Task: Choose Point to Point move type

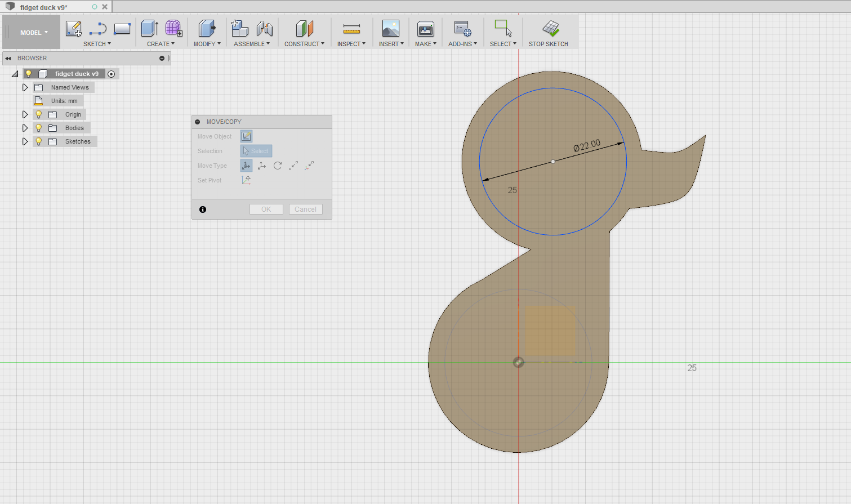Action: (293, 166)
